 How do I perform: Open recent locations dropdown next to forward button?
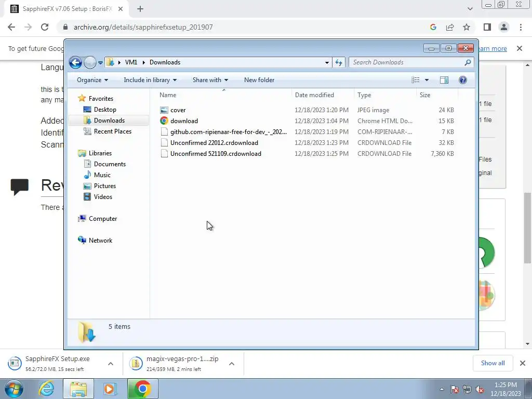[x=100, y=63]
